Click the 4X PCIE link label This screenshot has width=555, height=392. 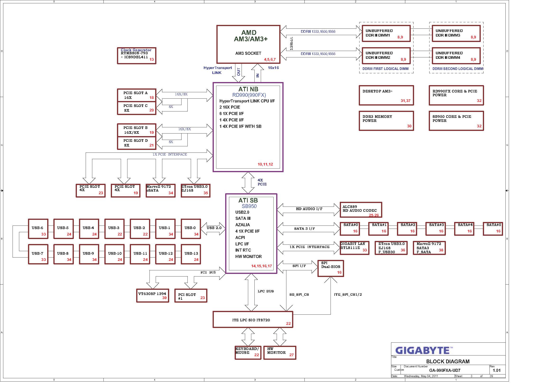(x=262, y=182)
